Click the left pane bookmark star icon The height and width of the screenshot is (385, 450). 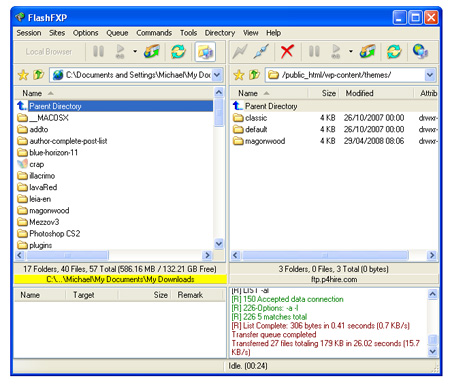(23, 75)
